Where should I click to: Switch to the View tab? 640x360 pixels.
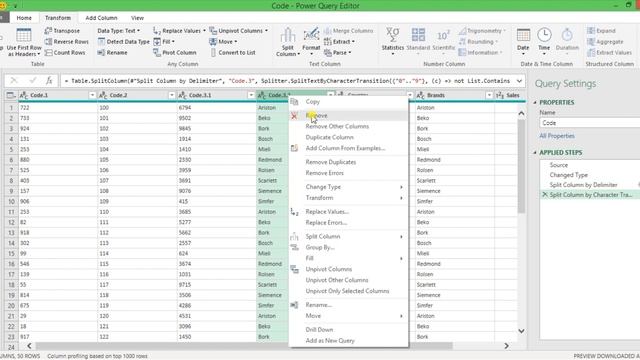coord(137,18)
